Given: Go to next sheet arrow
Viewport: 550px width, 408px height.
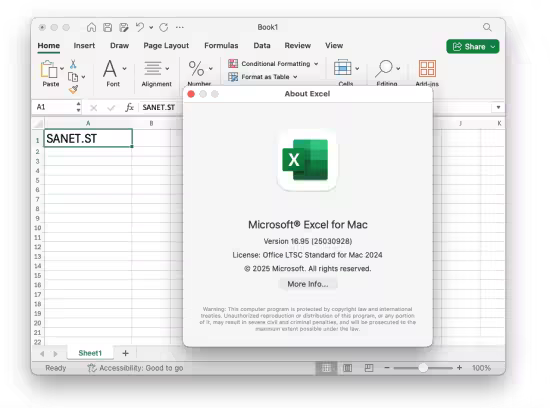Looking at the screenshot, I should tap(55, 354).
